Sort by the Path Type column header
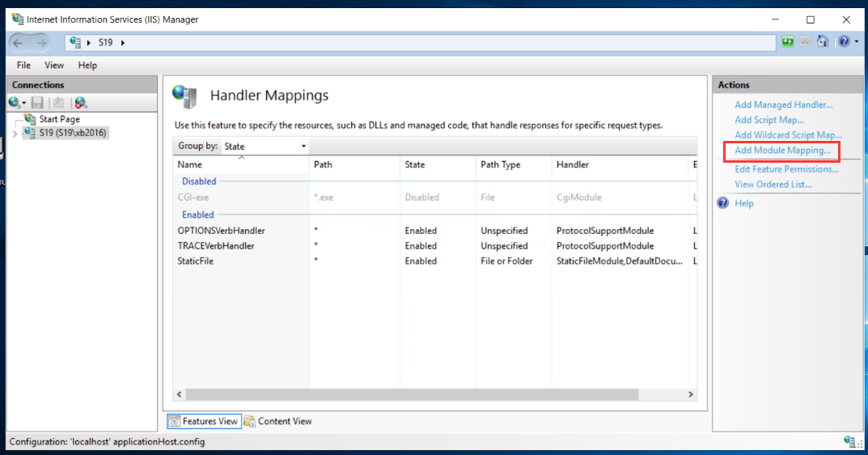 click(514, 164)
